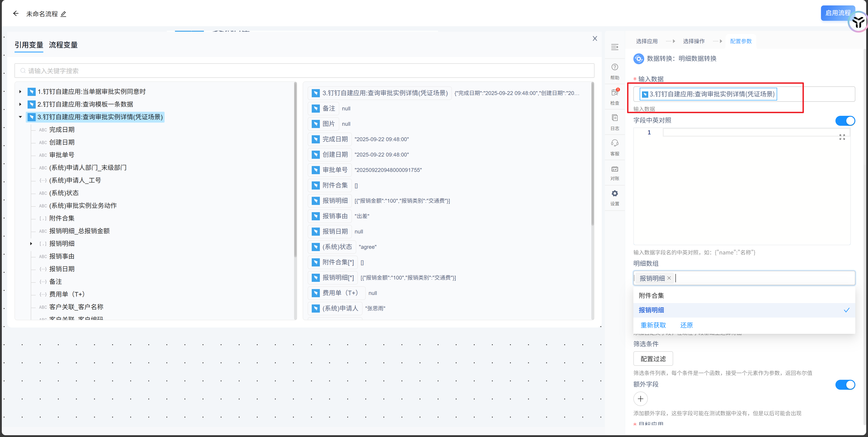This screenshot has width=868, height=437.
Task: Expand the 1.钉钉自建应用 tree node
Action: (x=20, y=92)
